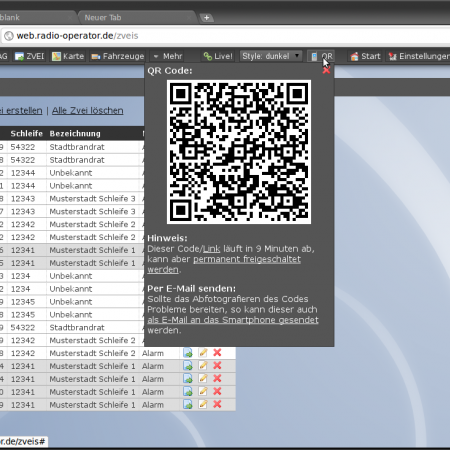Click the erstellen link
450x450 pixels.
click(21, 111)
